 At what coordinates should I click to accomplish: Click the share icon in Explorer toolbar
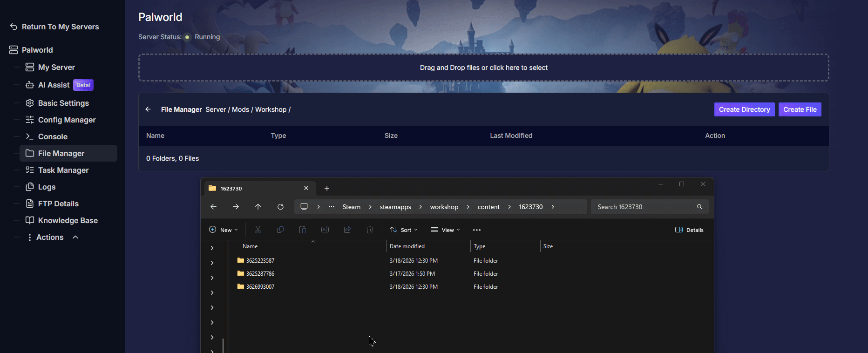click(347, 230)
